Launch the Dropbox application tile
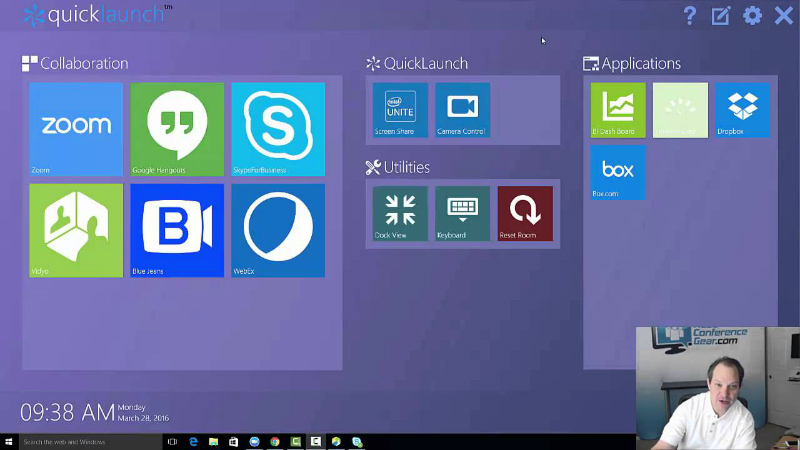 click(x=742, y=109)
